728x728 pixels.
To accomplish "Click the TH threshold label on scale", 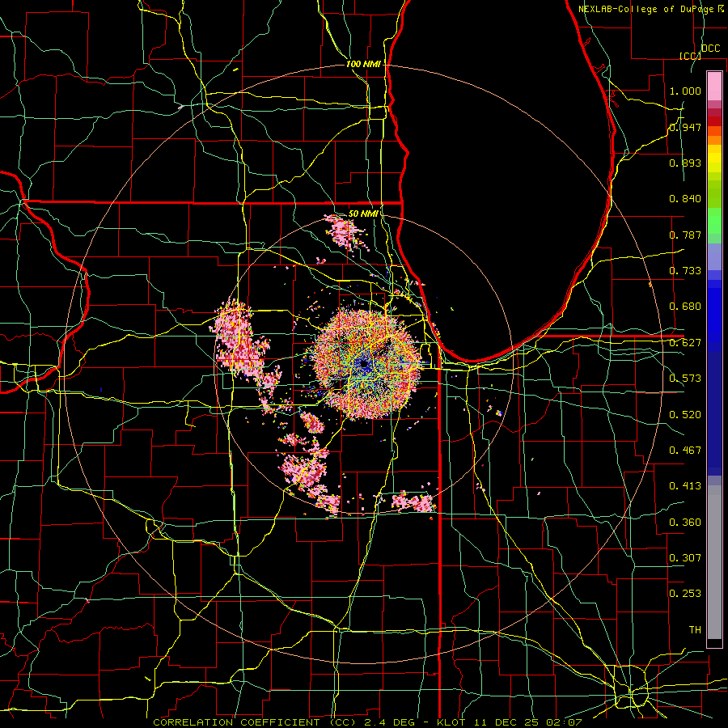I will [x=695, y=630].
